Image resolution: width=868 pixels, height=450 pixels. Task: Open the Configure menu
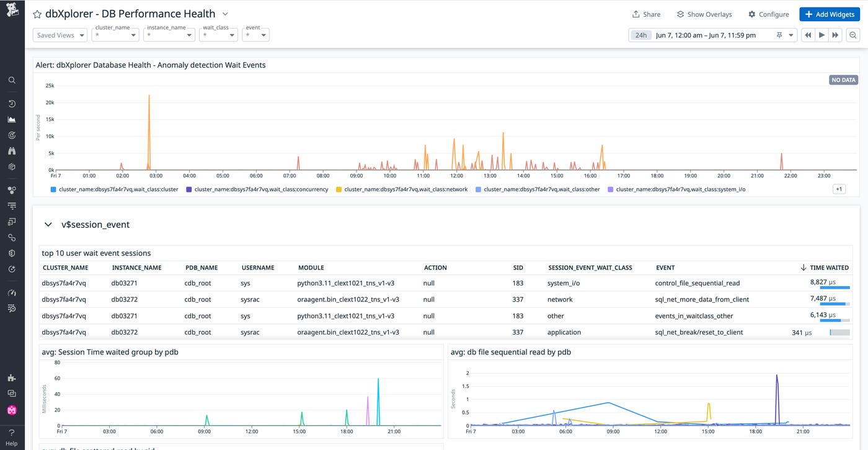click(768, 14)
